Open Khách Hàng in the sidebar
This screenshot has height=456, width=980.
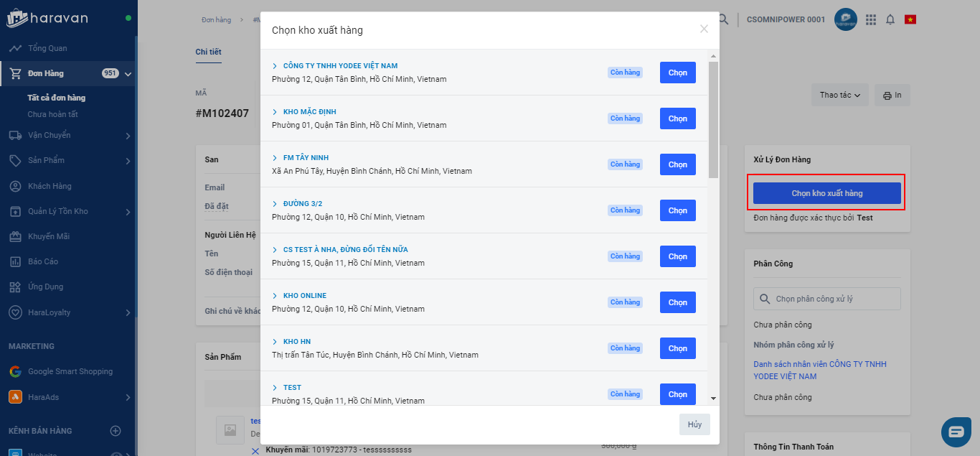click(x=50, y=186)
